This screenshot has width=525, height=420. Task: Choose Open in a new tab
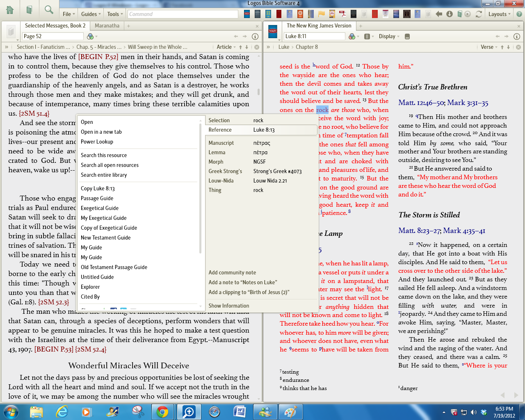101,132
